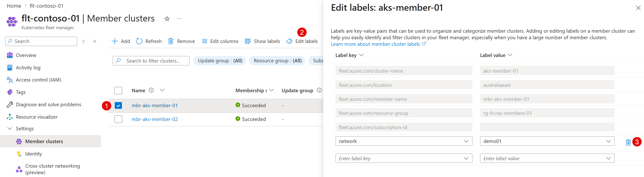
Task: Expand the demo01 label value dropdown
Action: (x=609, y=141)
